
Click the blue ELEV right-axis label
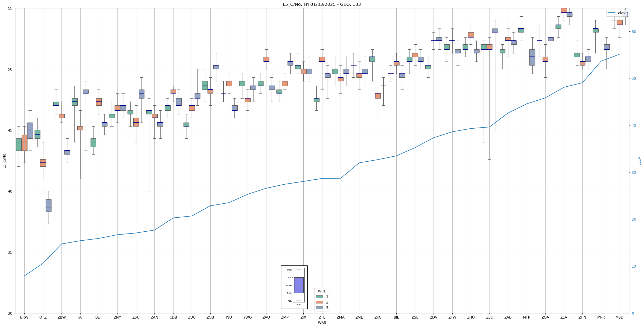tap(639, 161)
